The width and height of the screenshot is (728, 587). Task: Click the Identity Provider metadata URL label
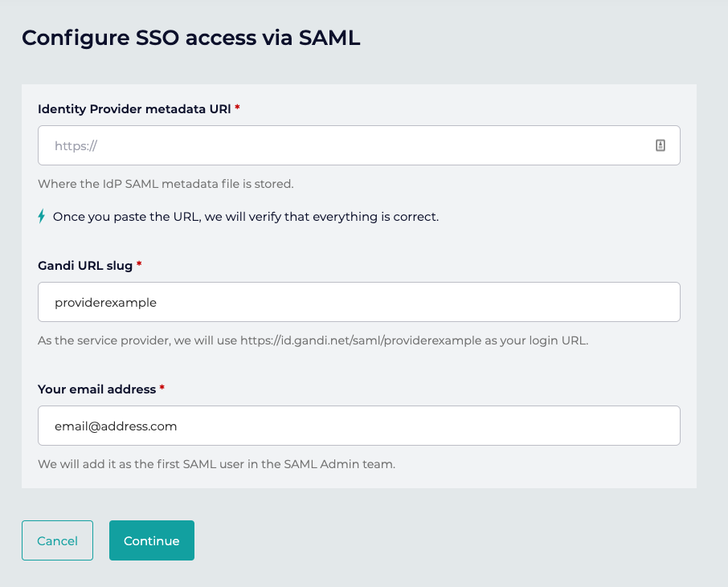pos(134,108)
